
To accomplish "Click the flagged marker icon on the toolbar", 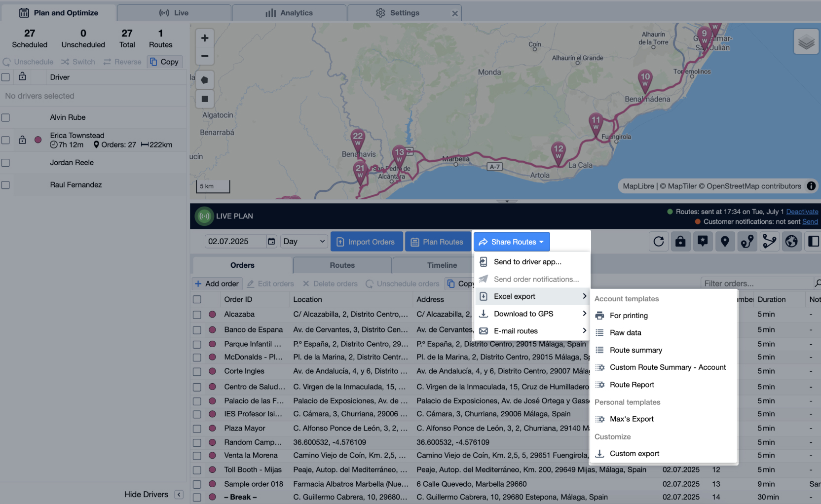I will click(x=703, y=241).
